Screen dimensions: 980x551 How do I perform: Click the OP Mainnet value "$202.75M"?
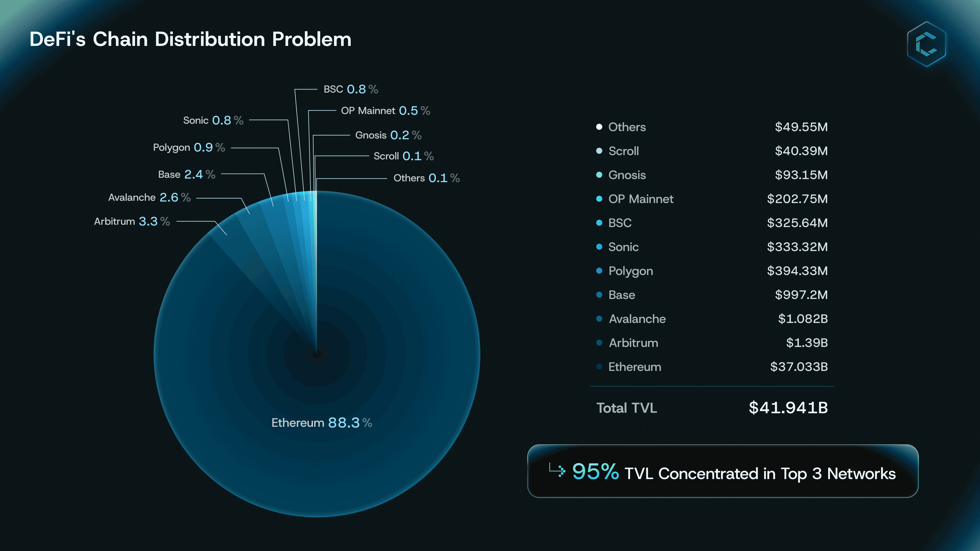point(797,198)
